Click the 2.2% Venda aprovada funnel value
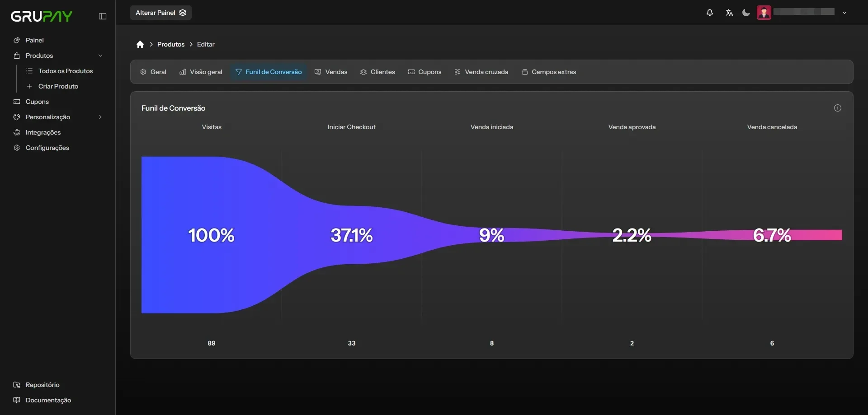The image size is (868, 415). click(632, 235)
